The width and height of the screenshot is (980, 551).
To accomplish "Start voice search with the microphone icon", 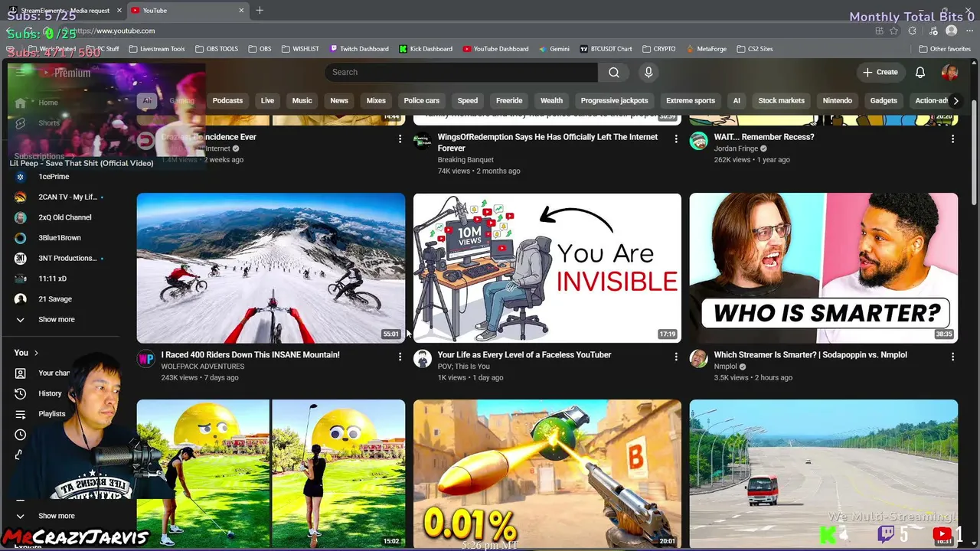I will pyautogui.click(x=648, y=72).
